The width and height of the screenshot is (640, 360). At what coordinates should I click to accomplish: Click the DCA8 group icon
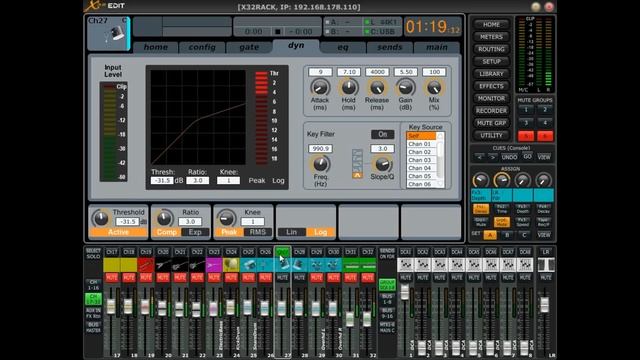tap(525, 265)
